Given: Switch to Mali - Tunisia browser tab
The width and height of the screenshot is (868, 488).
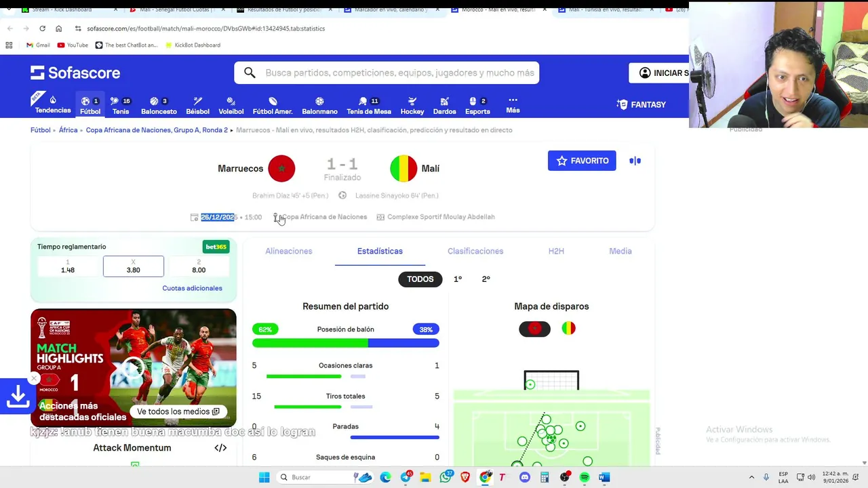Looking at the screenshot, I should (605, 9).
